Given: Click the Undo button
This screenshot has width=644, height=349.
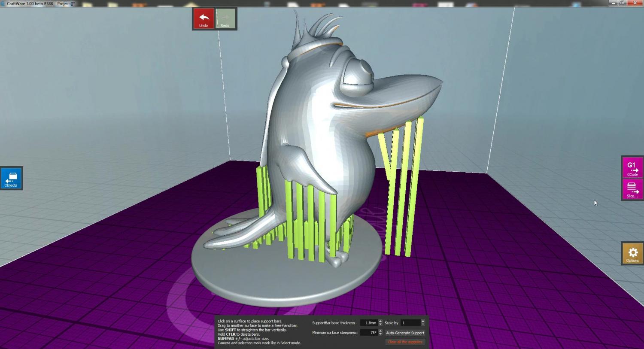Looking at the screenshot, I should (x=204, y=19).
